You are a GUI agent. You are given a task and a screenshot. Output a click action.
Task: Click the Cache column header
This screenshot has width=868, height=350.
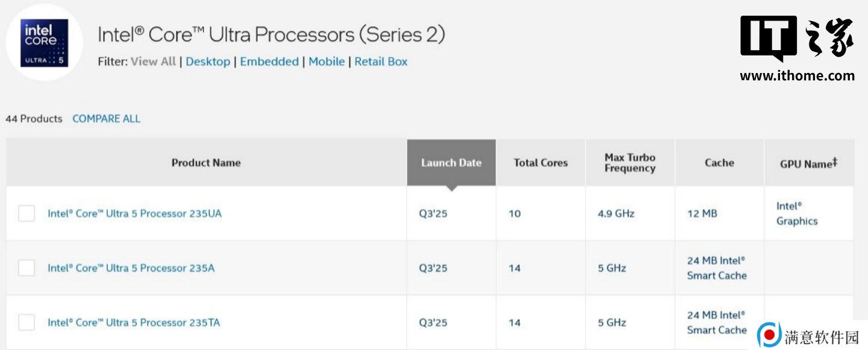click(719, 163)
